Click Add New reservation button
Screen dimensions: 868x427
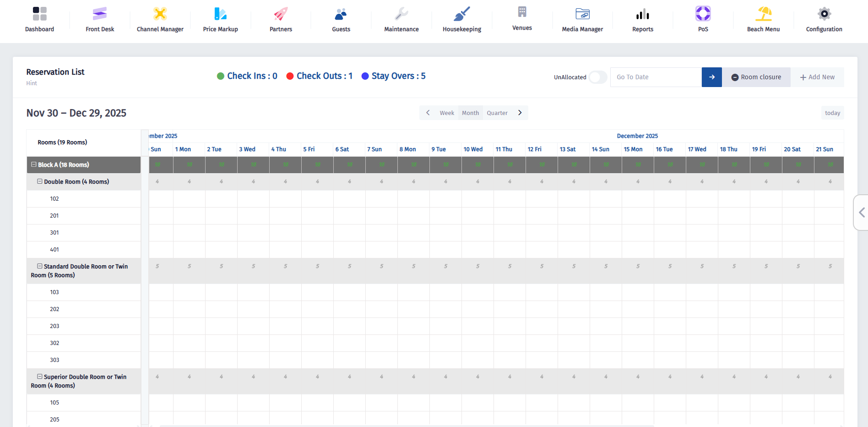(x=817, y=77)
